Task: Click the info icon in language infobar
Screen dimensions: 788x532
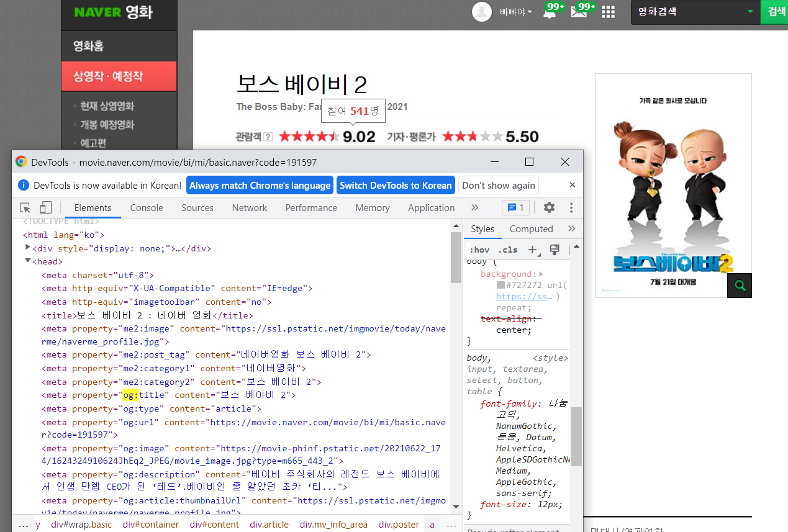Action: click(x=24, y=185)
